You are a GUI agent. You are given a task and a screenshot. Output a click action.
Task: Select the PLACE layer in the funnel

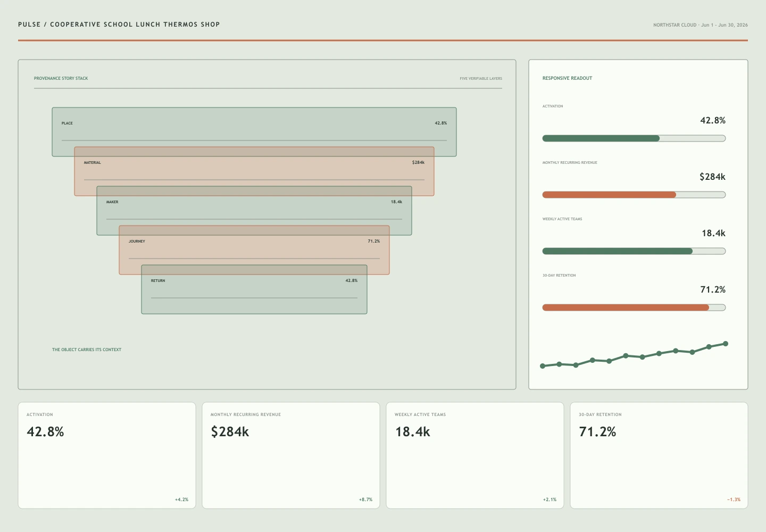click(254, 132)
